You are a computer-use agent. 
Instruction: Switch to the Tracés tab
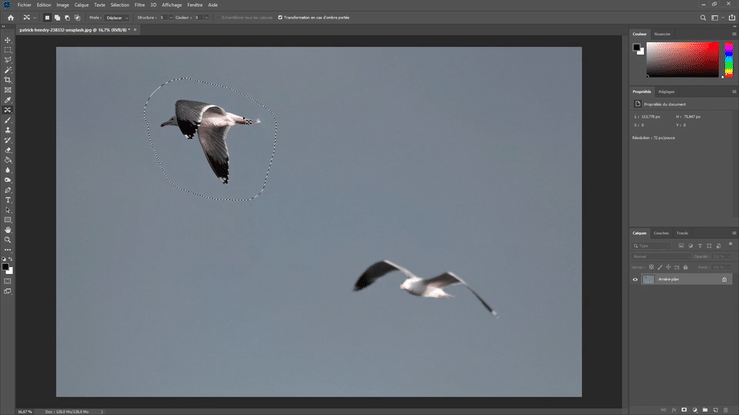pos(682,233)
